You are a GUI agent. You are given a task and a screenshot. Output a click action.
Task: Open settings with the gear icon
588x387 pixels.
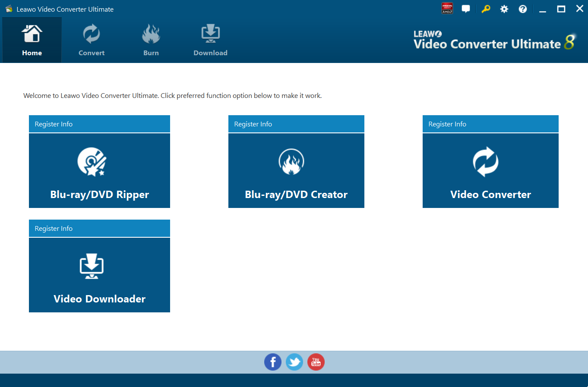tap(504, 9)
